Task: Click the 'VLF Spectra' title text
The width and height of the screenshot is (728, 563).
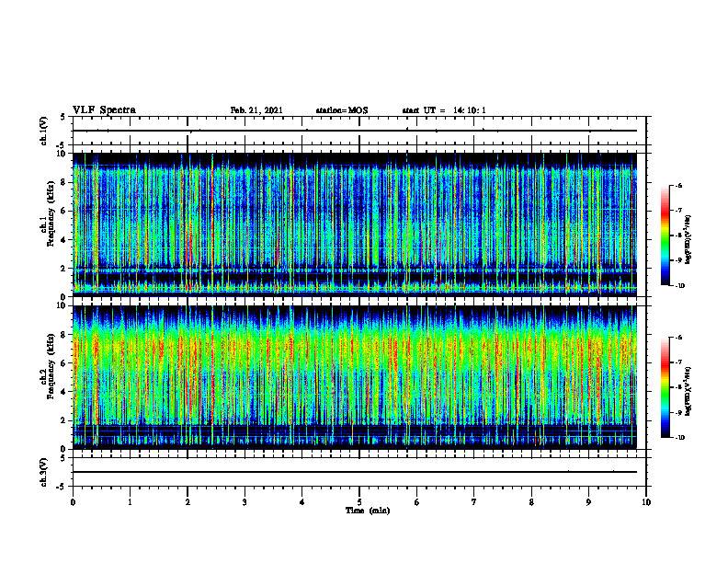Action: [104, 110]
